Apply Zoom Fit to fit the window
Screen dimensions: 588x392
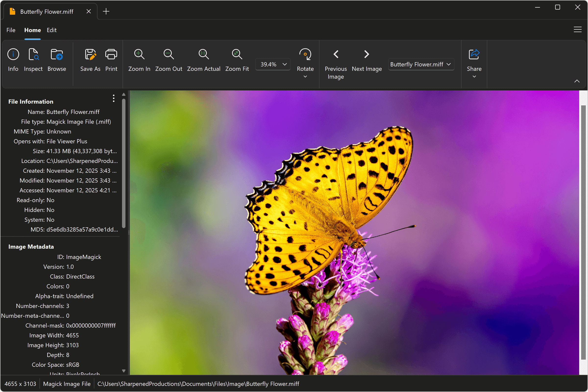point(236,60)
